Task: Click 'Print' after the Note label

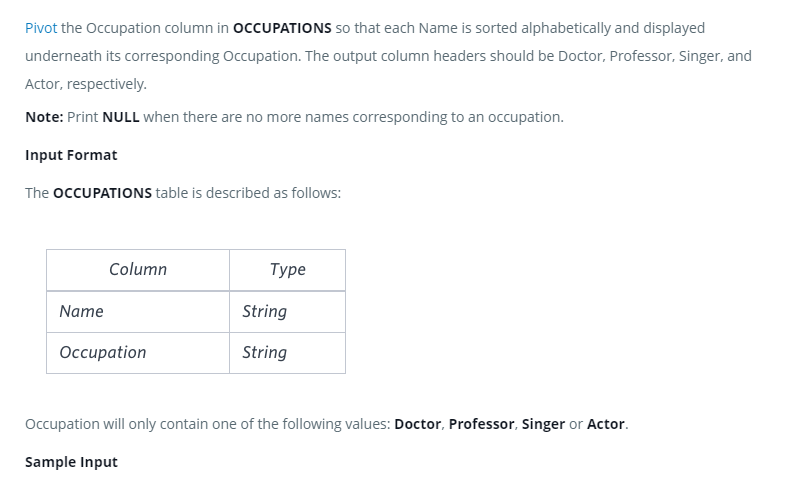Action: [83, 117]
